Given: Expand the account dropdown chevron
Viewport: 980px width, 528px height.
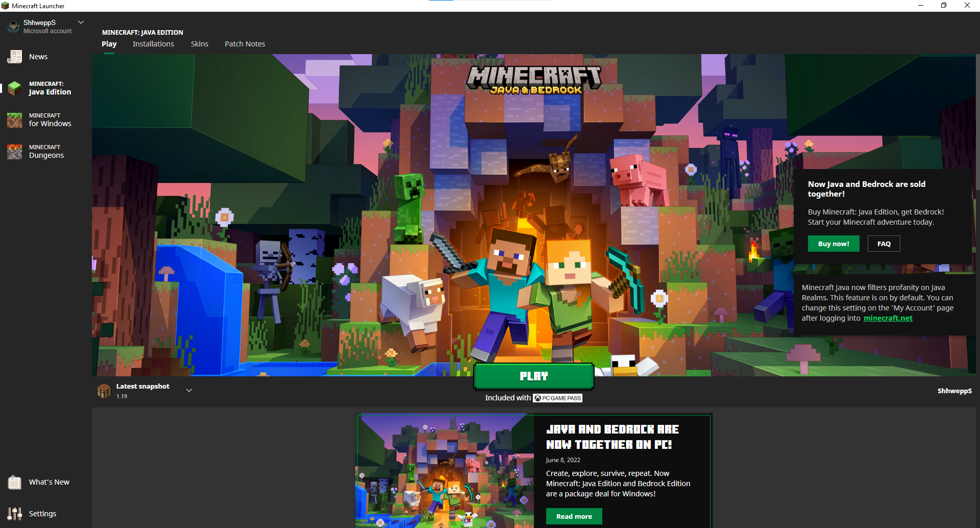Looking at the screenshot, I should click(81, 22).
